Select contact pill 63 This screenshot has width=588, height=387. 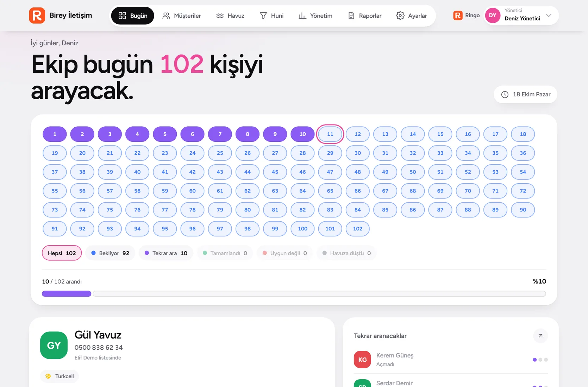275,191
